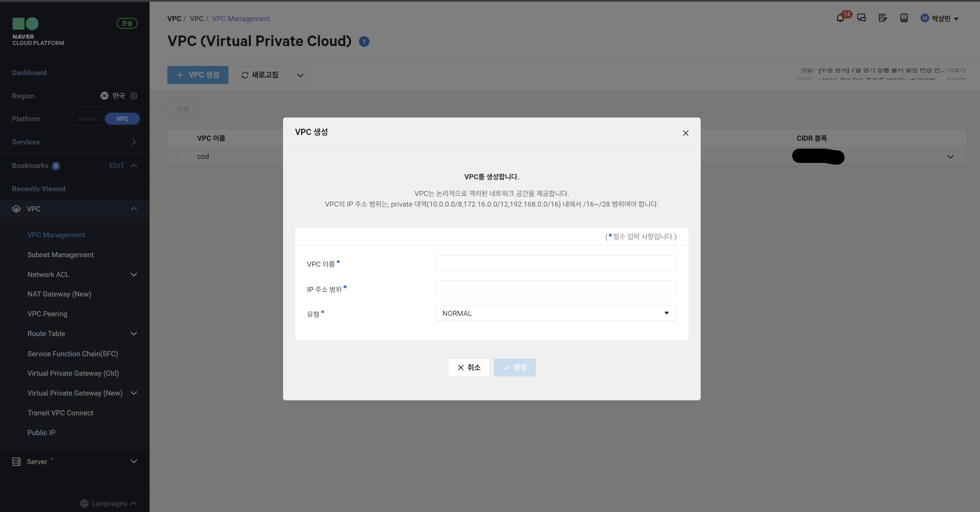Expand the Network ACL submenu
Image resolution: width=980 pixels, height=512 pixels.
pos(134,275)
